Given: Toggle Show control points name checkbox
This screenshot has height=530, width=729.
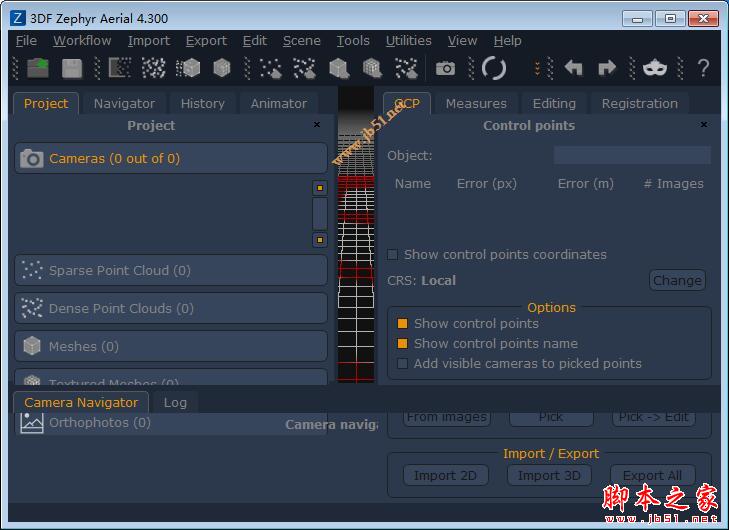Looking at the screenshot, I should click(x=403, y=343).
